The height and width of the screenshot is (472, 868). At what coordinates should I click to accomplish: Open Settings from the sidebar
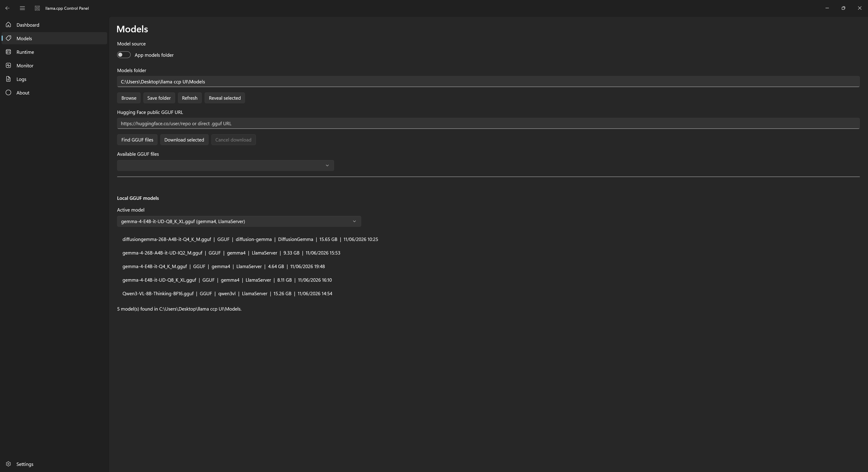pyautogui.click(x=54, y=464)
